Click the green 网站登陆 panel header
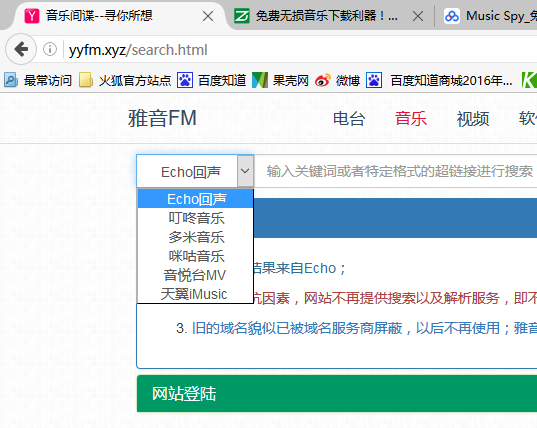The height and width of the screenshot is (428, 537). click(x=337, y=393)
